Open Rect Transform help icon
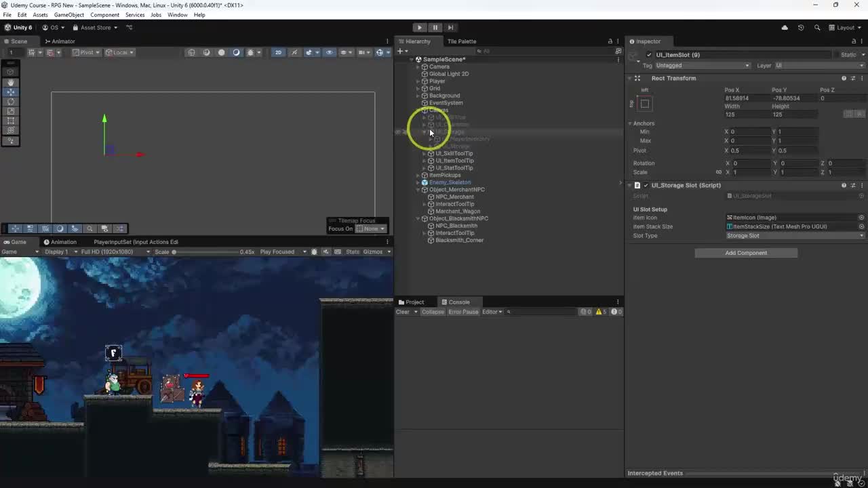 click(x=844, y=78)
